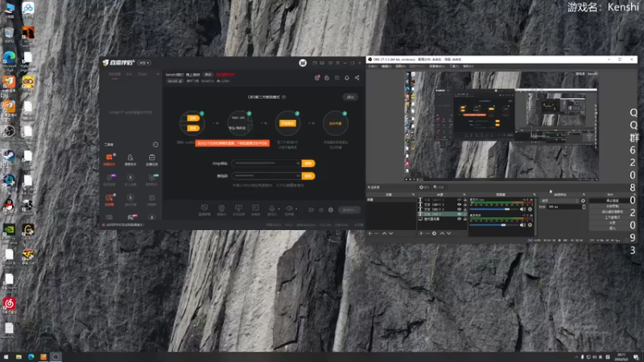Mute the Desktop Audio channel in OBS mixer

(x=522, y=225)
